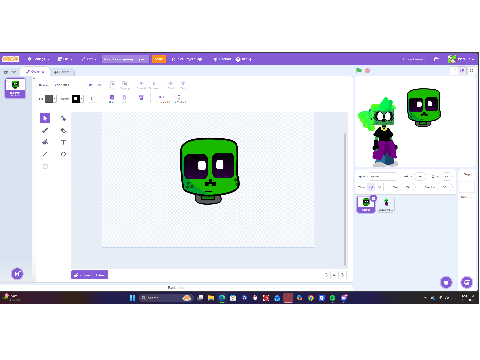Select the Brush tool

point(45,130)
